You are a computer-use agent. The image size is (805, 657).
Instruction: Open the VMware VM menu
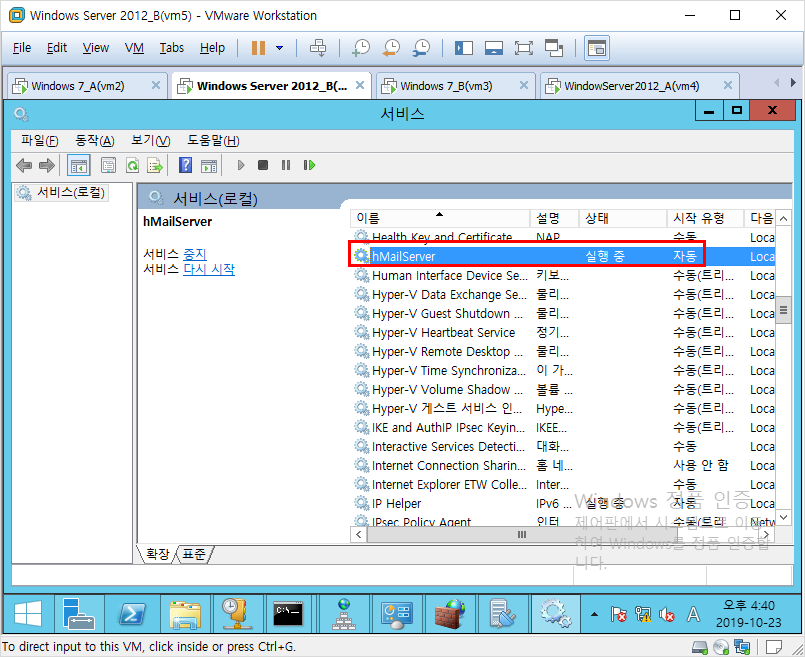(x=134, y=48)
